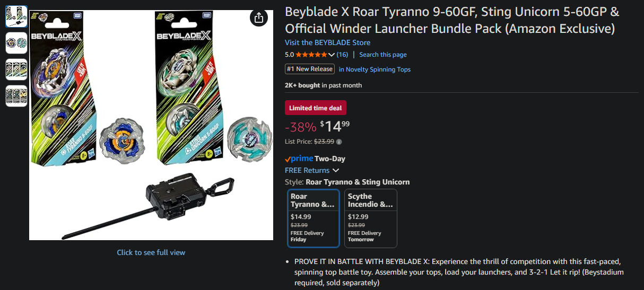Open the BEYBLADE Store link
The image size is (644, 290).
(327, 42)
